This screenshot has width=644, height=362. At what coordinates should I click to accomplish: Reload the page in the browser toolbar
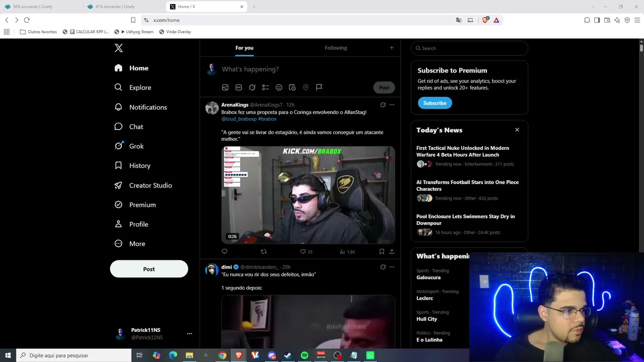[27, 20]
